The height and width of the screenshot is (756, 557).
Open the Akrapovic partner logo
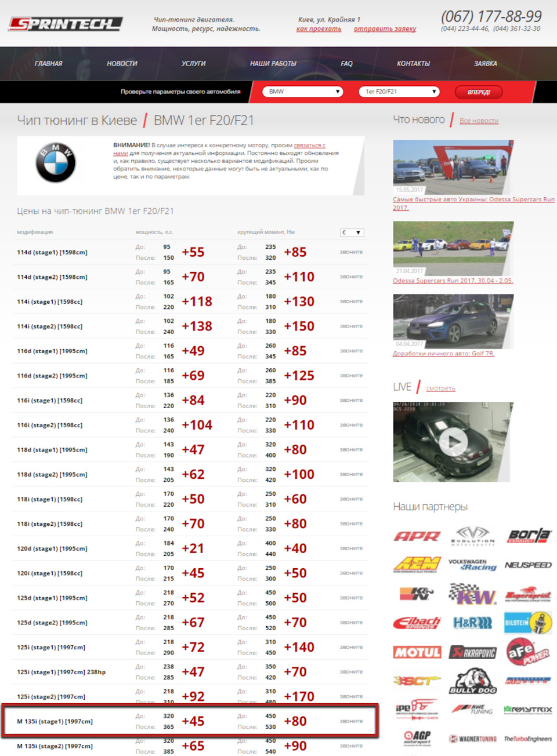coord(473,652)
